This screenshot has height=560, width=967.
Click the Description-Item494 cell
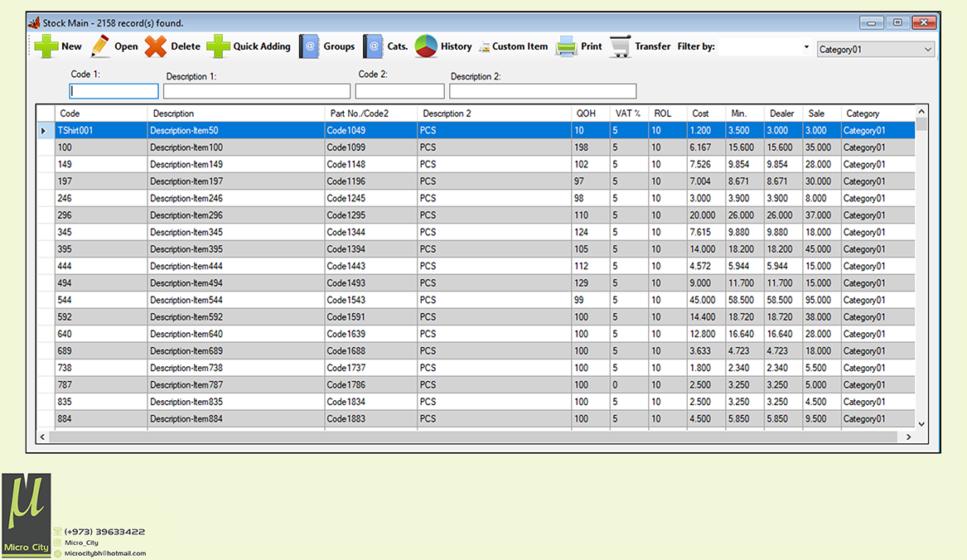point(235,283)
